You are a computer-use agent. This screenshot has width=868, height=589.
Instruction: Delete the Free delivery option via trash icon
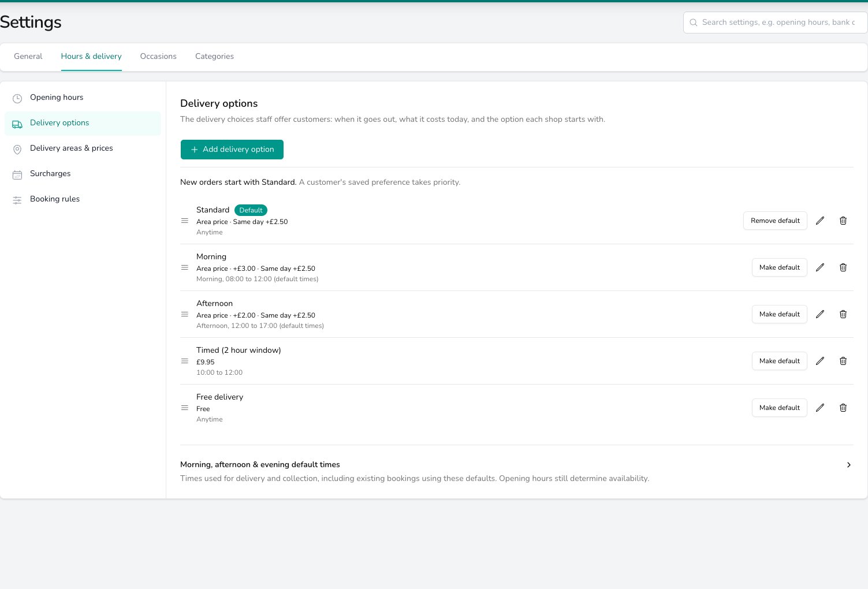843,408
